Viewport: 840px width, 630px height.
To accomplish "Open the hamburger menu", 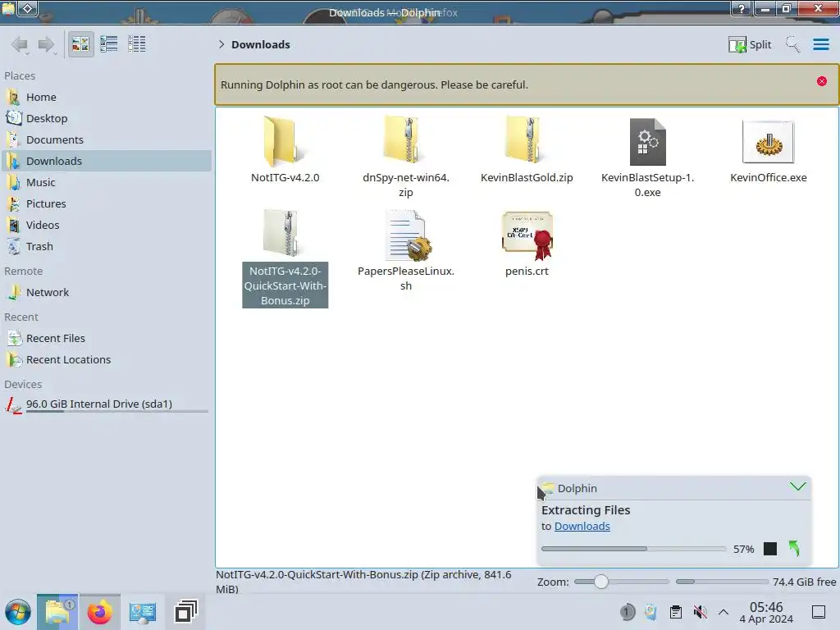I will pos(820,44).
